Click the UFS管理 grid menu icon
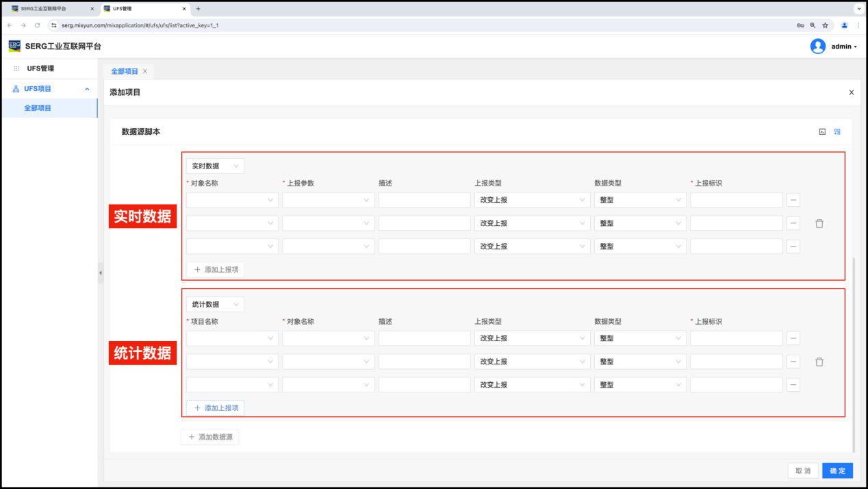Viewport: 868px width, 489px height. pos(16,68)
